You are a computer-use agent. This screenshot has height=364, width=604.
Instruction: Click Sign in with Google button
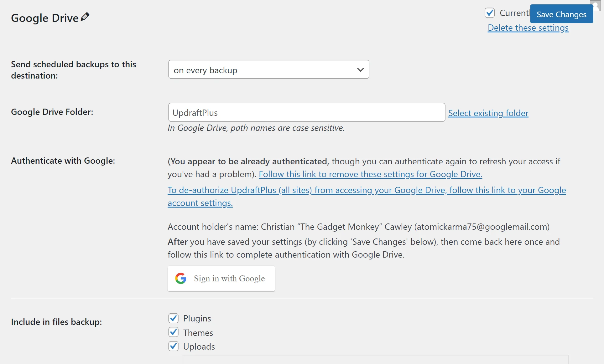tap(221, 279)
